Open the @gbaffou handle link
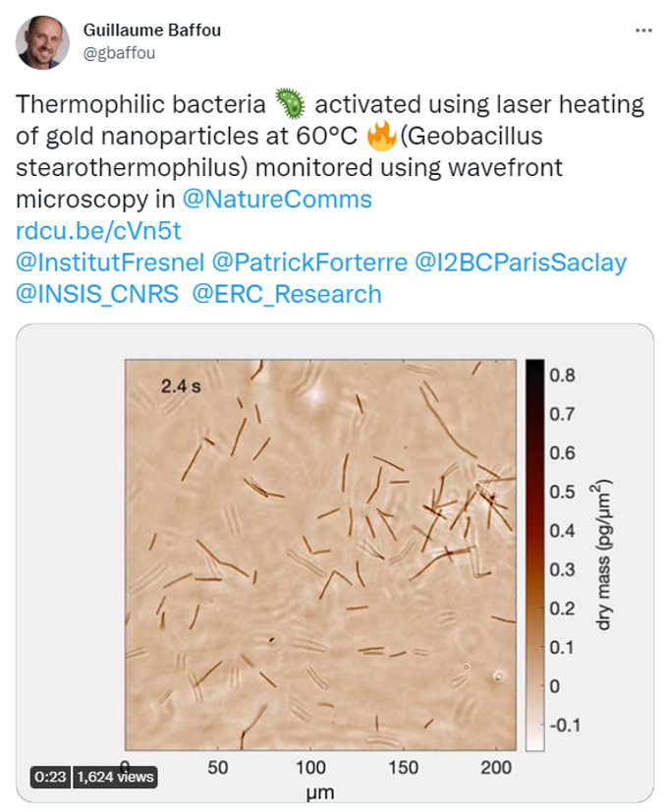The width and height of the screenshot is (667, 812). click(x=120, y=53)
